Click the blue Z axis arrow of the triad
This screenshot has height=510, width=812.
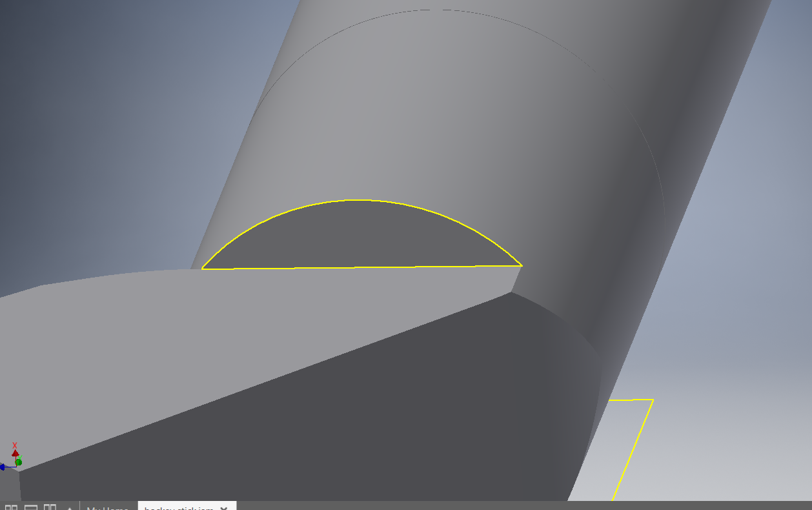(x=2, y=466)
